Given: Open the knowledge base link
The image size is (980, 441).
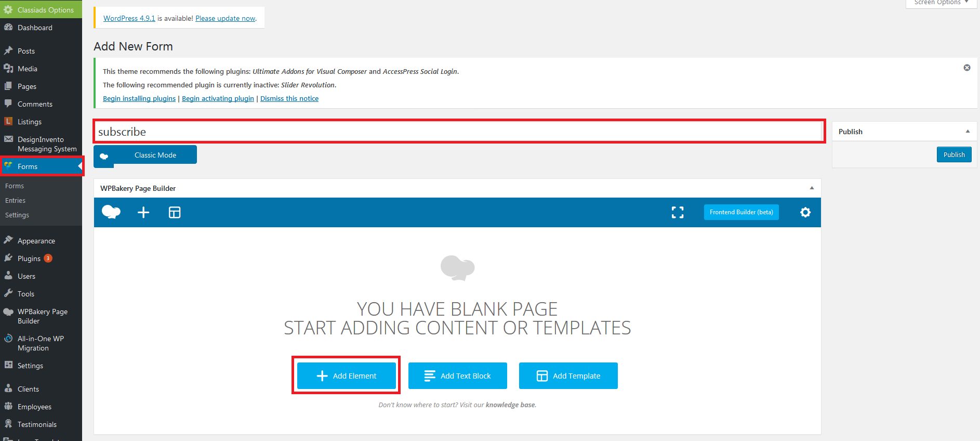Looking at the screenshot, I should 510,405.
